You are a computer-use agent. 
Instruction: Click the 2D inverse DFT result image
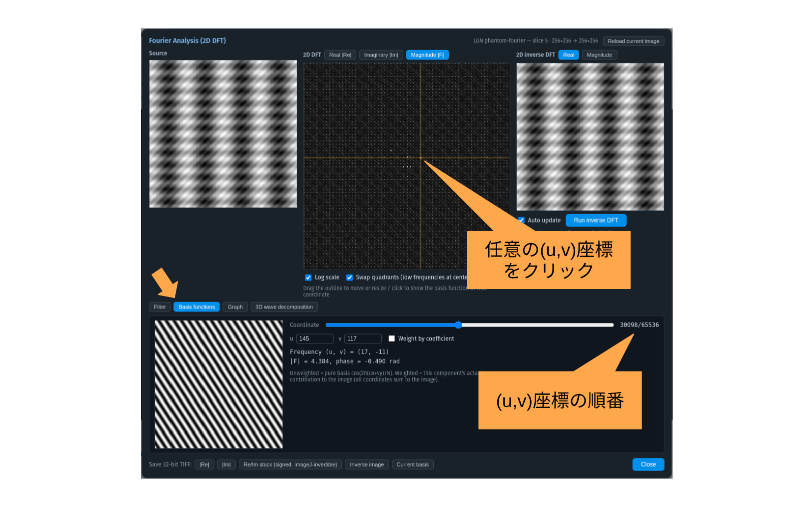tap(590, 136)
